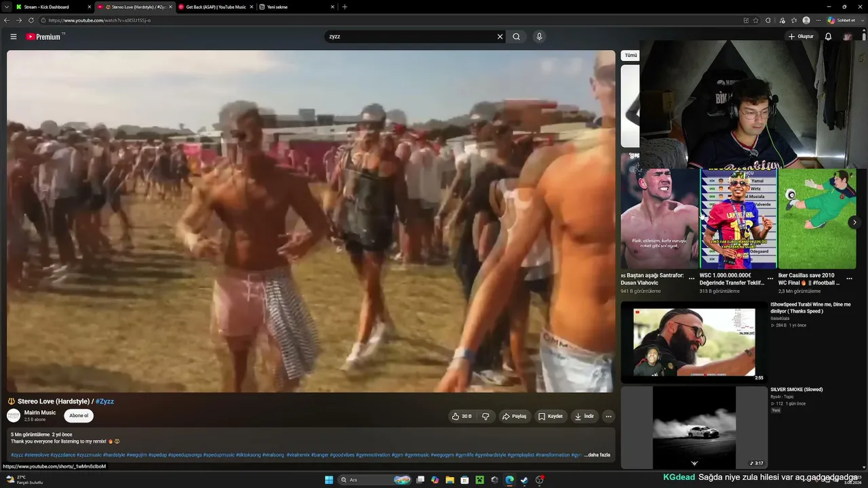This screenshot has height=488, width=868.
Task: Focus the YouTube search box
Action: pyautogui.click(x=410, y=37)
